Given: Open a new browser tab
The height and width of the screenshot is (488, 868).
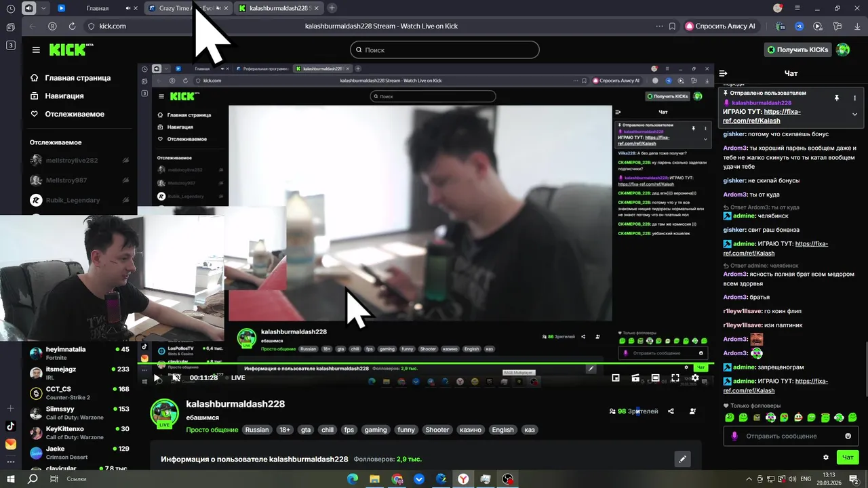Looking at the screenshot, I should coord(332,8).
